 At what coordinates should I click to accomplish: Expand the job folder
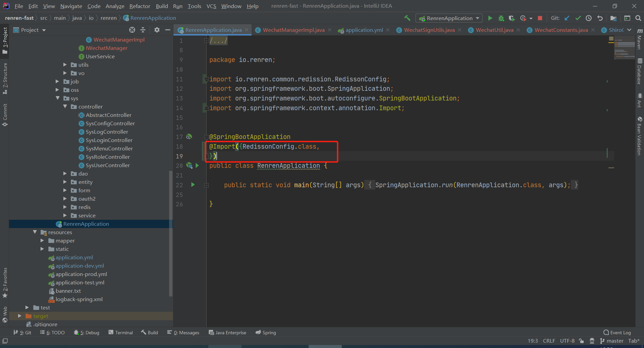[x=57, y=81]
